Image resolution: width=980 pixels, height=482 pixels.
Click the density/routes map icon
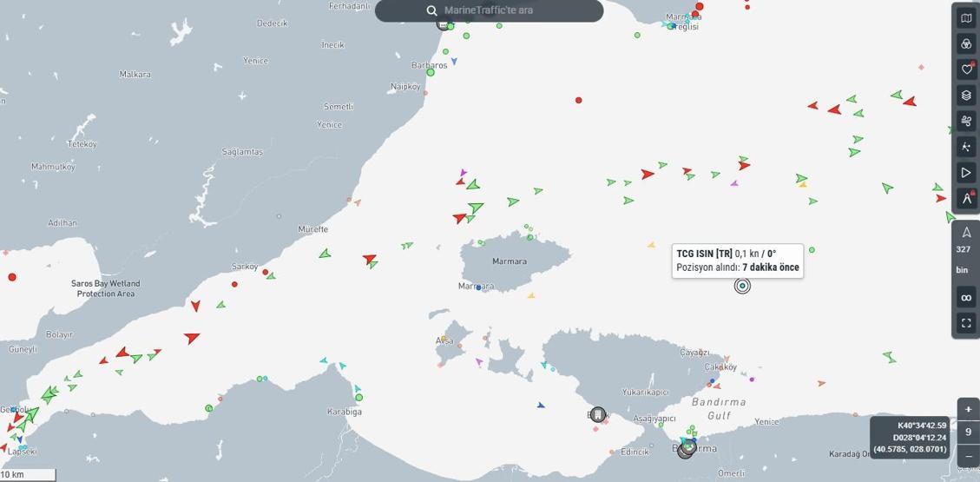(966, 148)
